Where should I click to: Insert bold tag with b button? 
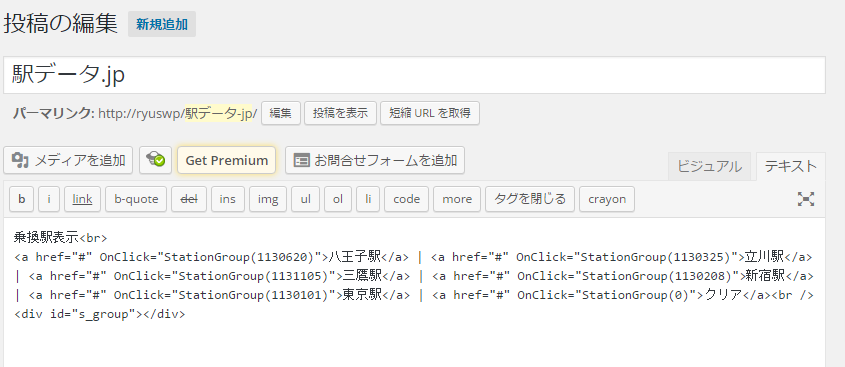coord(22,199)
